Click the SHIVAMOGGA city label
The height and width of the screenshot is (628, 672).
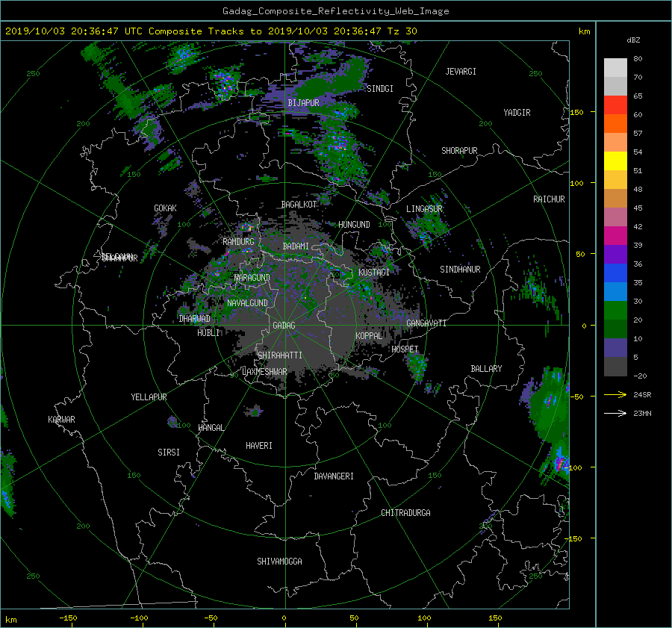point(279,562)
